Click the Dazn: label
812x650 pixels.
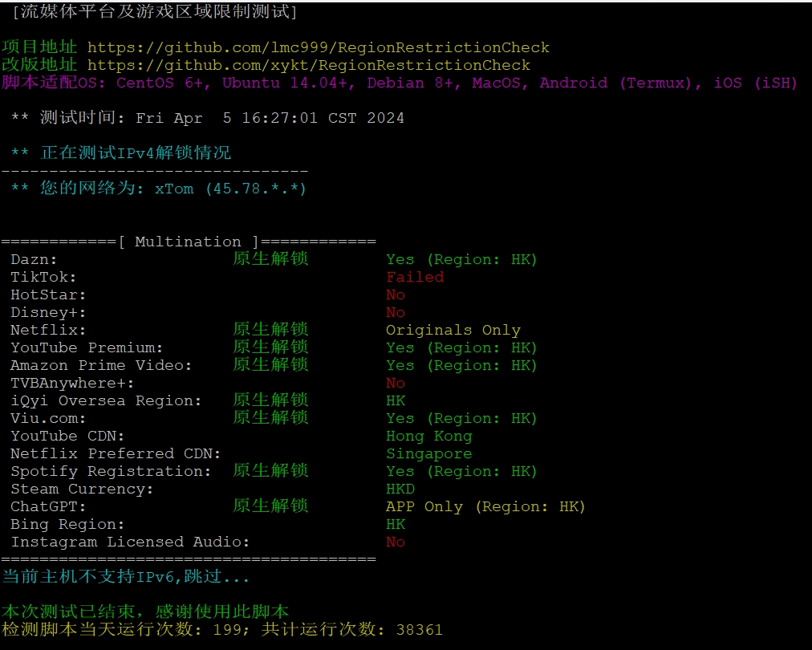point(34,259)
